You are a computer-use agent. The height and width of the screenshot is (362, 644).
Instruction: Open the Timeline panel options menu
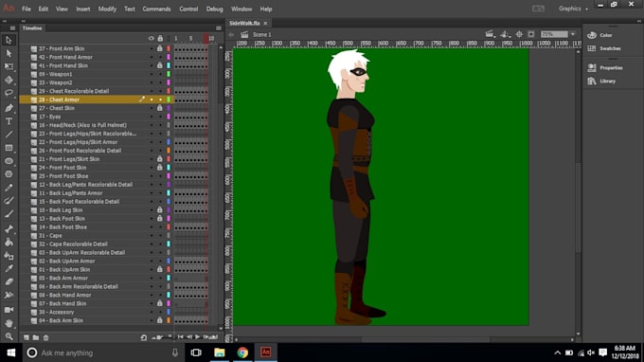coord(219,27)
